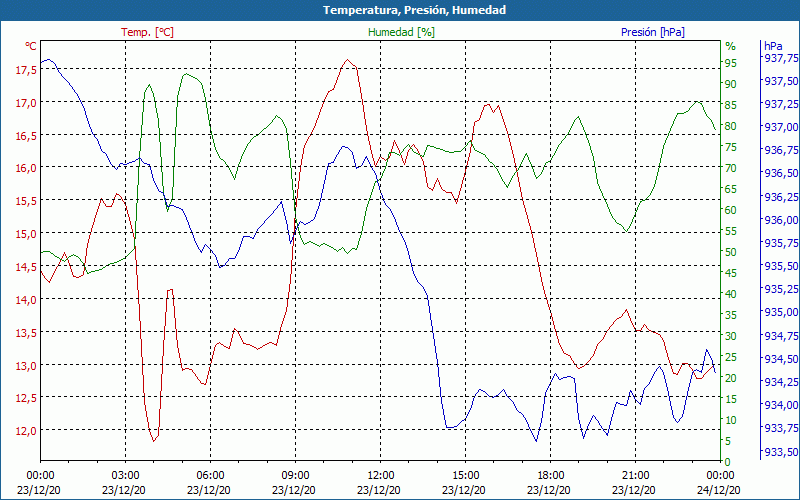This screenshot has height=500, width=800.
Task: Click the '934,00' pressure axis tick
Action: pyautogui.click(x=781, y=405)
